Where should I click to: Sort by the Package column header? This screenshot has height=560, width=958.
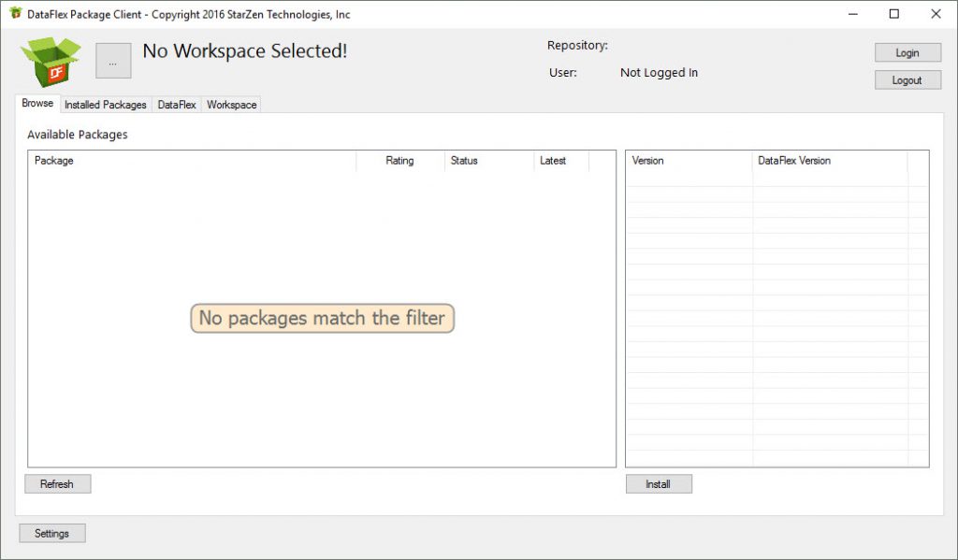click(192, 161)
